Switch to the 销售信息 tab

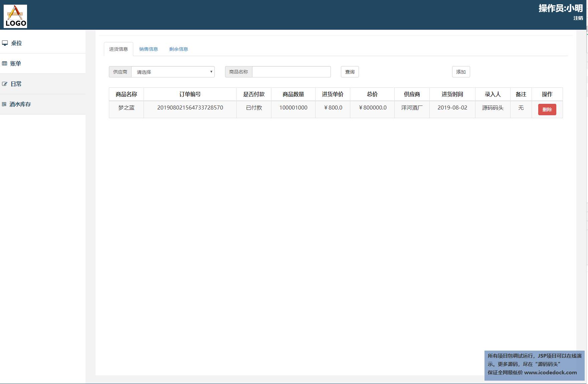(149, 49)
